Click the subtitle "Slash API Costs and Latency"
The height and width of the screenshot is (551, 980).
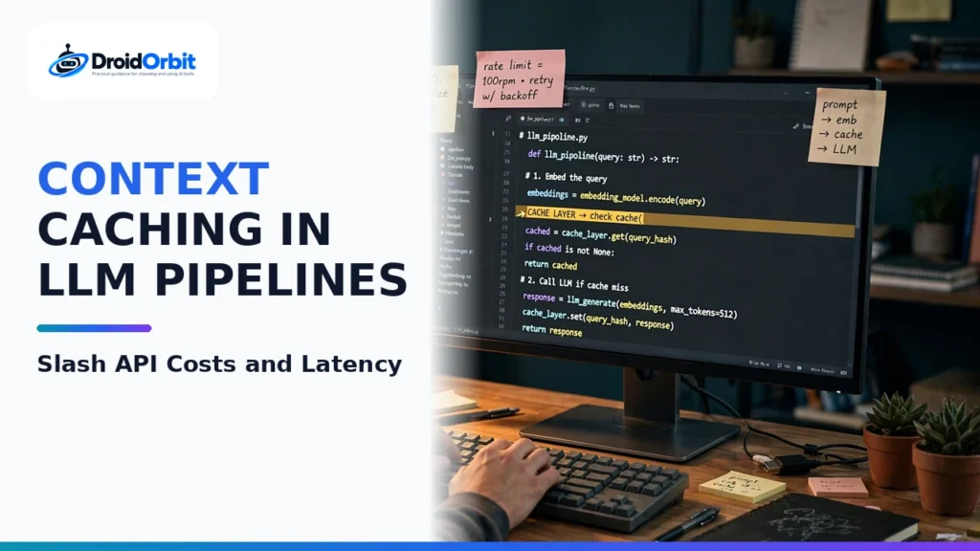coord(219,364)
